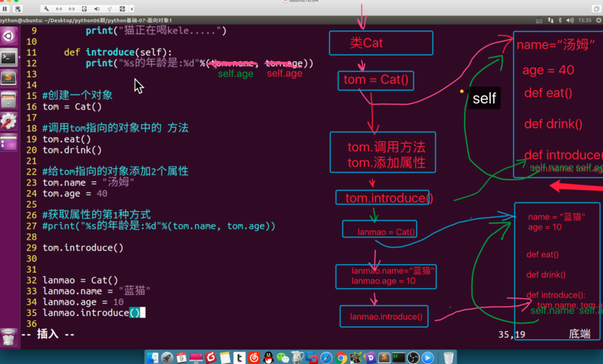603x364 pixels.
Task: Click the sync arrows icon in VM toolbar
Action: click(122, 9)
